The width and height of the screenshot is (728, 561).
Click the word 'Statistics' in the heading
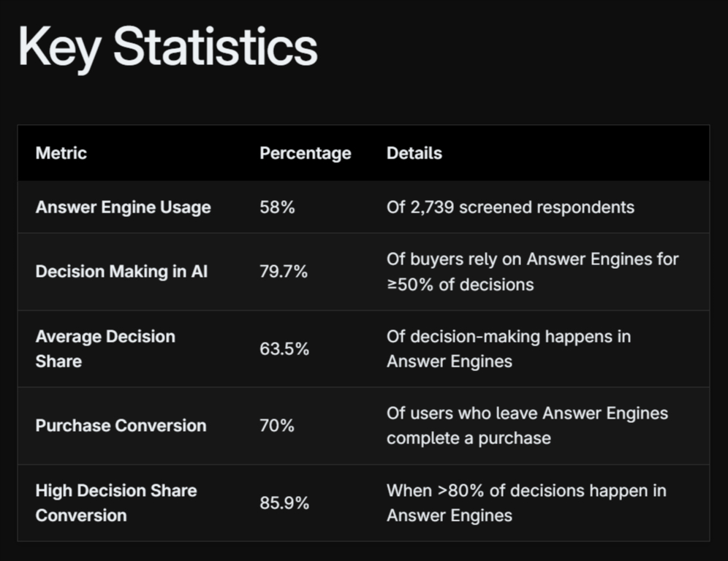(215, 47)
